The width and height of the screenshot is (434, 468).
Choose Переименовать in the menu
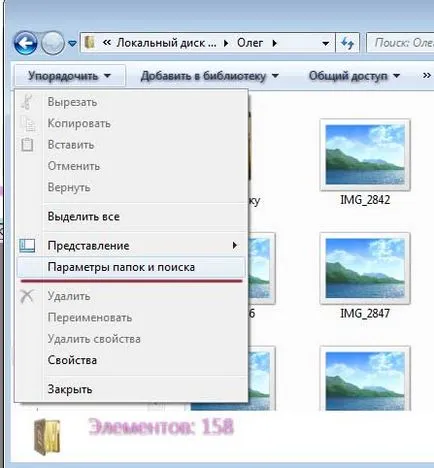132,317
